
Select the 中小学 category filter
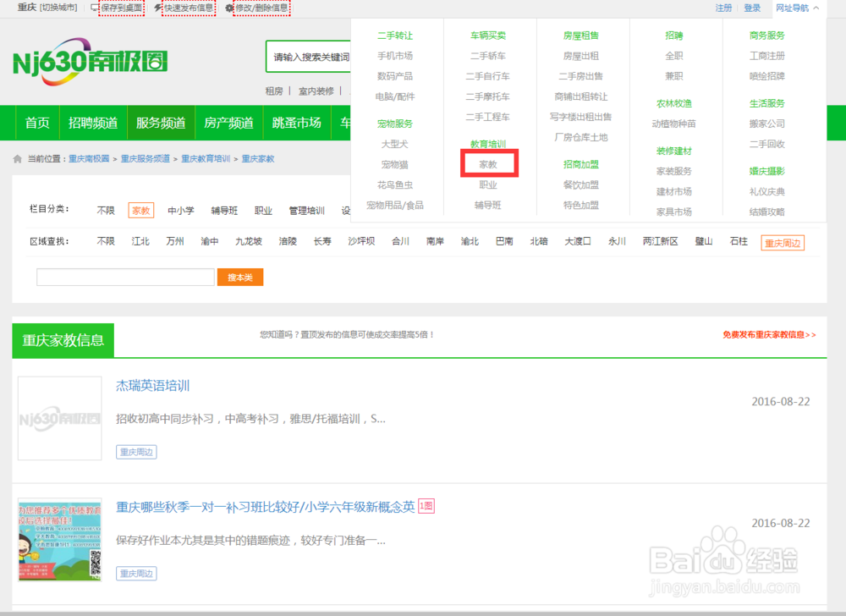click(x=179, y=210)
